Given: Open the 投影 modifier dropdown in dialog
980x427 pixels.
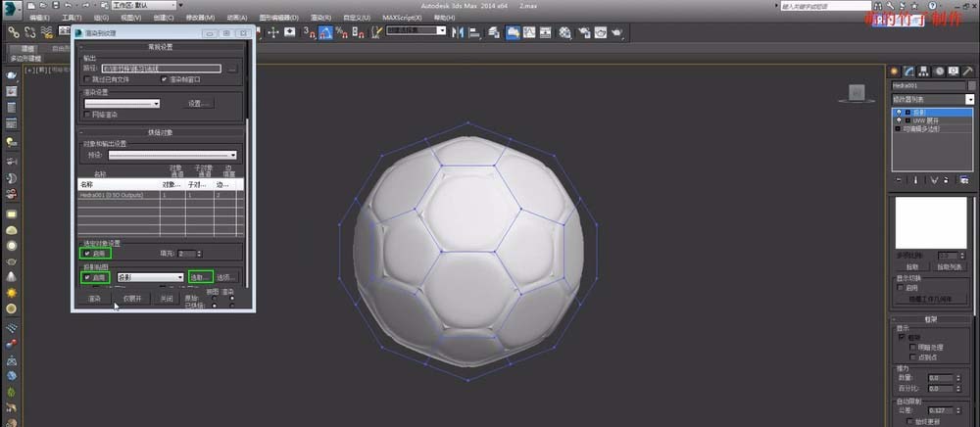Looking at the screenshot, I should tap(150, 278).
